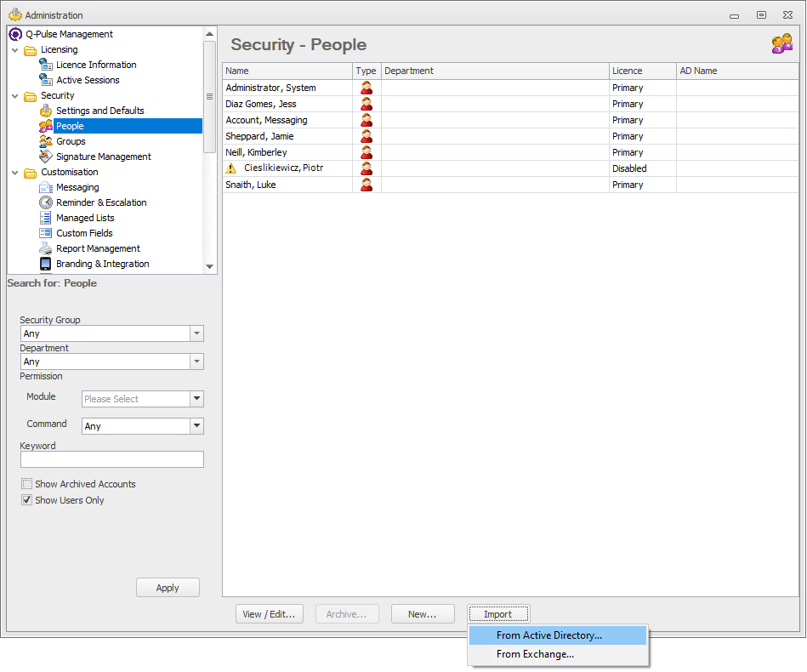Click the Report Management printer icon

pyautogui.click(x=46, y=248)
